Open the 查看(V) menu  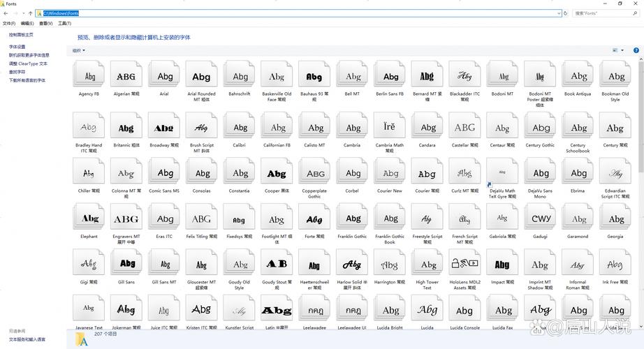point(46,24)
